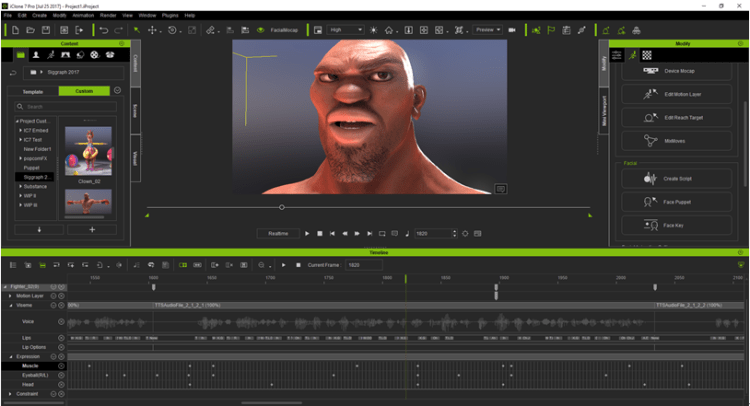Open the High quality dropdown
Image resolution: width=750 pixels, height=406 pixels.
point(345,30)
